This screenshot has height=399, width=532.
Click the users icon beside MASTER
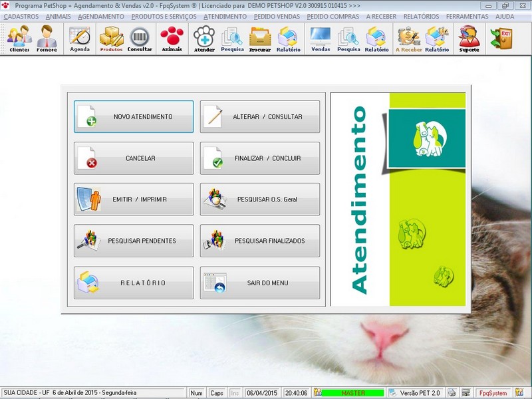coord(317,392)
